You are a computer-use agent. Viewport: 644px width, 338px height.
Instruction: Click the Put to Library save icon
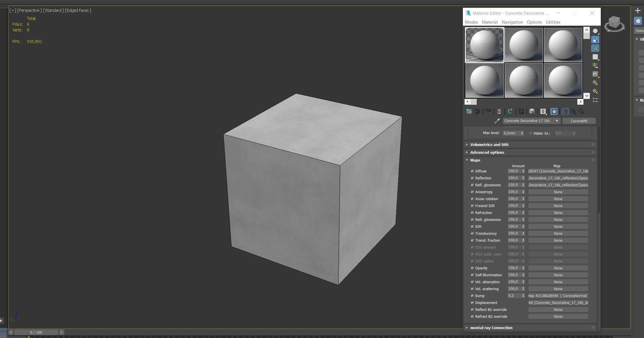tap(532, 112)
